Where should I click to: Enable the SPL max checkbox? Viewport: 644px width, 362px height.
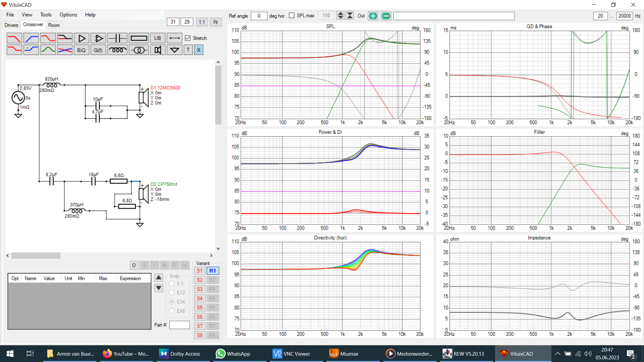click(x=291, y=15)
